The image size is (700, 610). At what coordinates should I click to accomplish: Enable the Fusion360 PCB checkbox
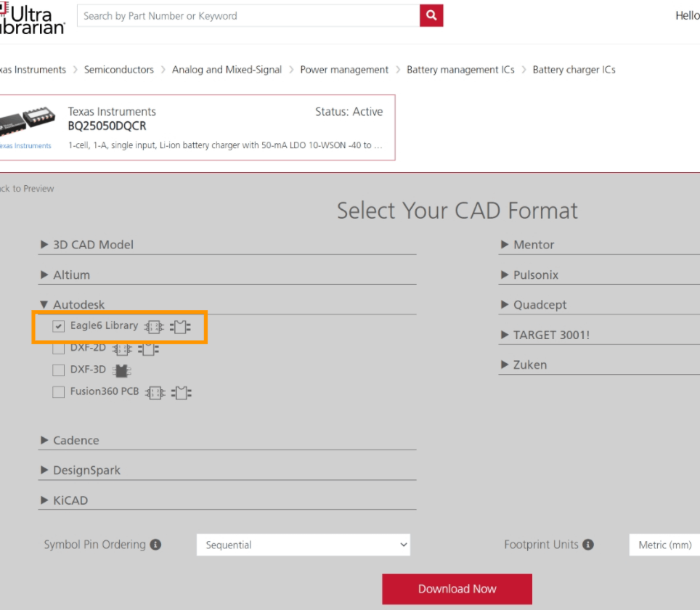point(59,392)
